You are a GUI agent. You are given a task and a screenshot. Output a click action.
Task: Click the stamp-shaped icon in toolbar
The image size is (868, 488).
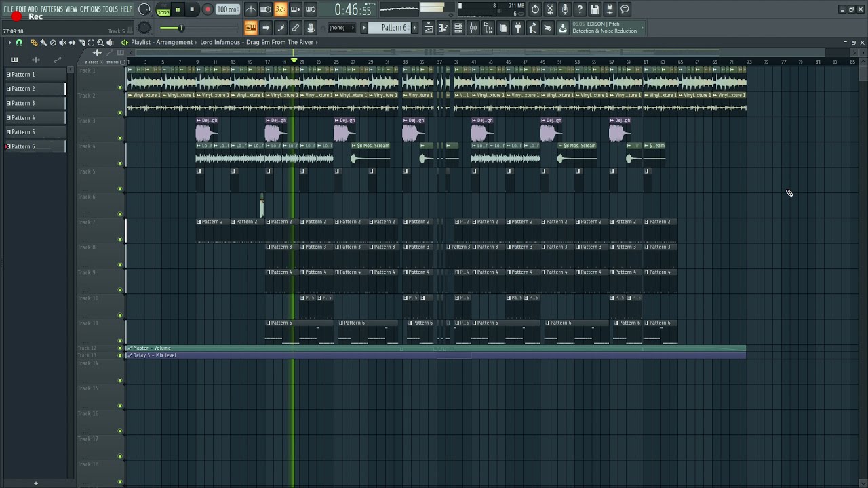311,28
